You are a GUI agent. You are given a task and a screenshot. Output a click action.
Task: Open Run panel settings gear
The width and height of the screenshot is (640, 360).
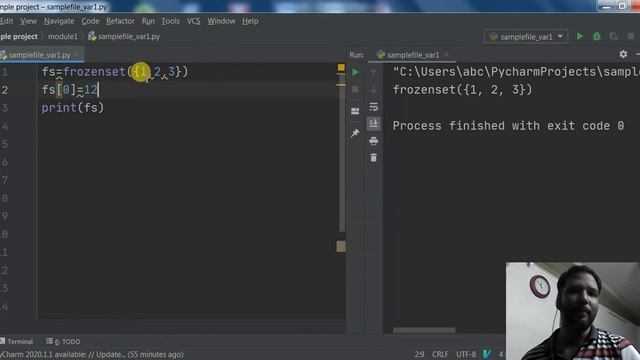pyautogui.click(x=623, y=54)
